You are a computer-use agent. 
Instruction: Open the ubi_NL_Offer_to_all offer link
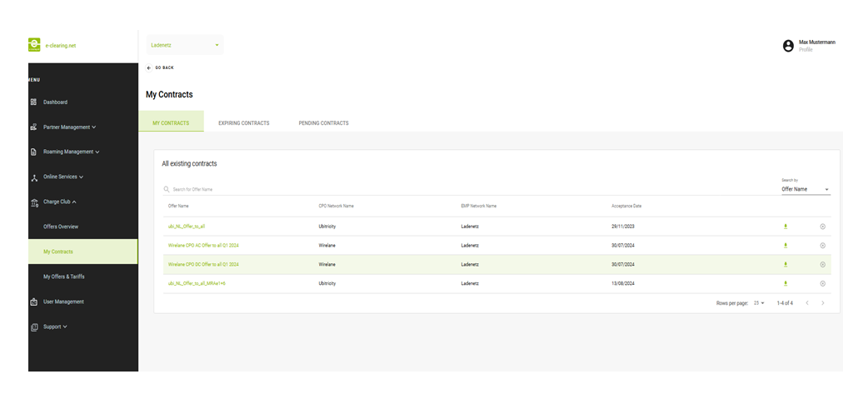click(x=187, y=227)
